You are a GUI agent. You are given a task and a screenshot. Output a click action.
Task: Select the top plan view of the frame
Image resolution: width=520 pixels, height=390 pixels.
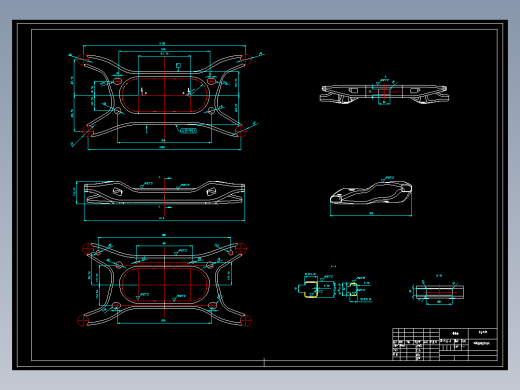(163, 96)
